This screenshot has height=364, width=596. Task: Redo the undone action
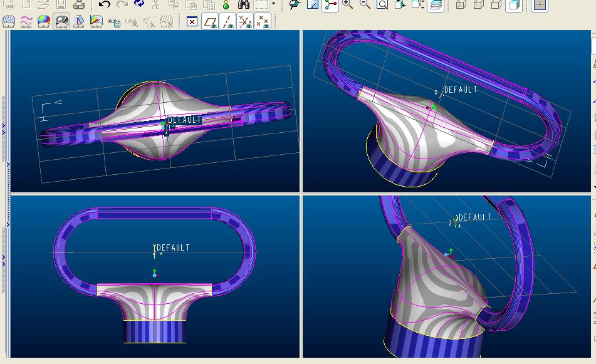coord(122,4)
